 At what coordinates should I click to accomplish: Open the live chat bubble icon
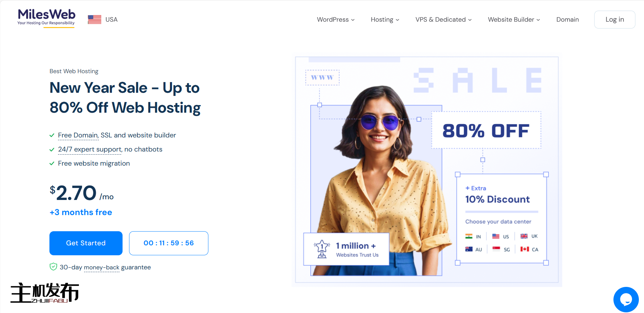tap(626, 300)
